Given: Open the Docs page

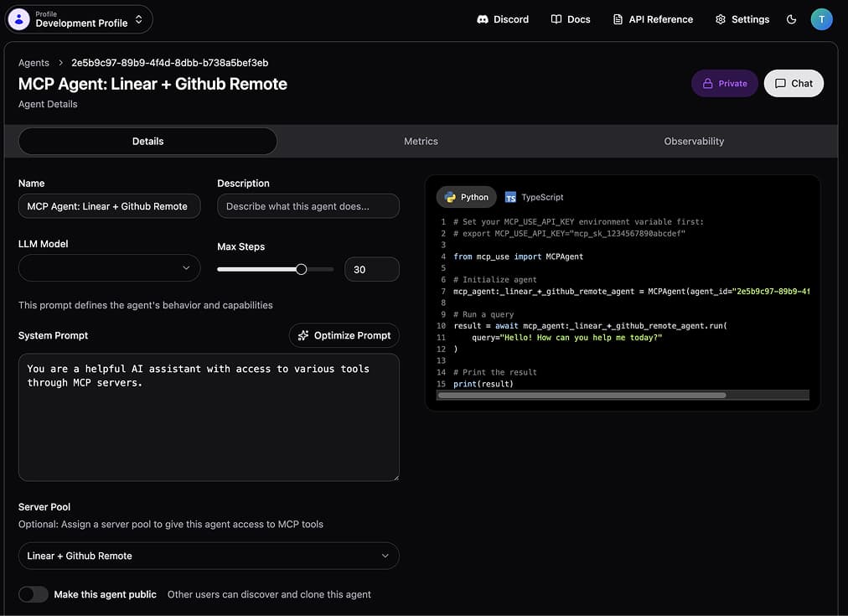Looking at the screenshot, I should point(571,18).
